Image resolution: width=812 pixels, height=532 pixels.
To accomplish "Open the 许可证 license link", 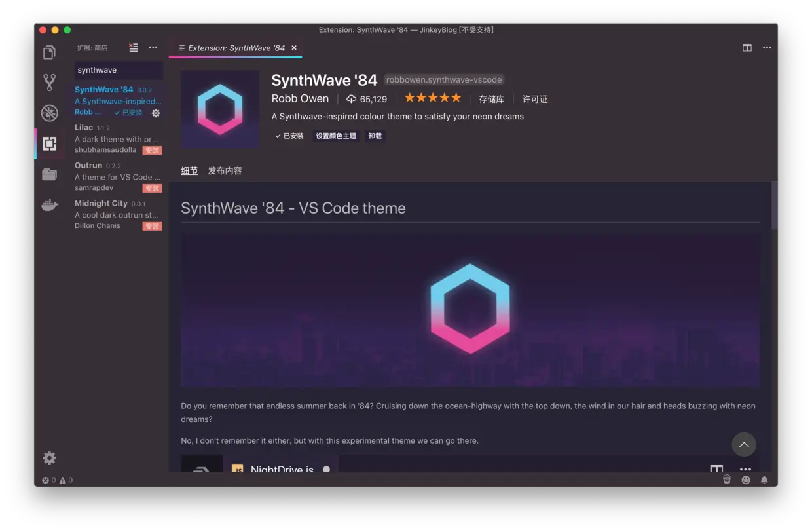I will [535, 99].
